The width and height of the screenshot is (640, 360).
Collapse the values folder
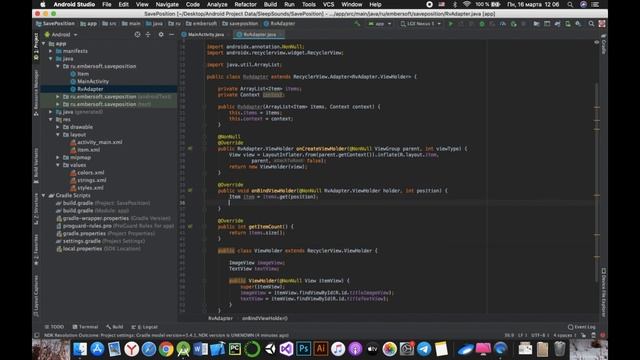coord(58,165)
